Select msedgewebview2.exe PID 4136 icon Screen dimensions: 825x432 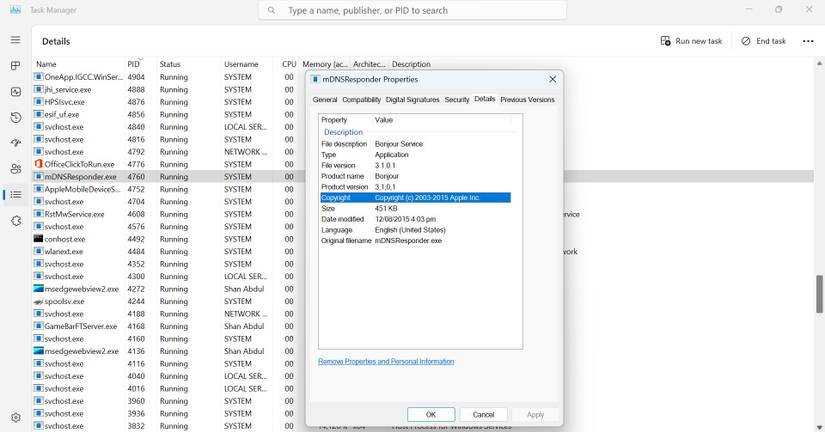coord(38,351)
